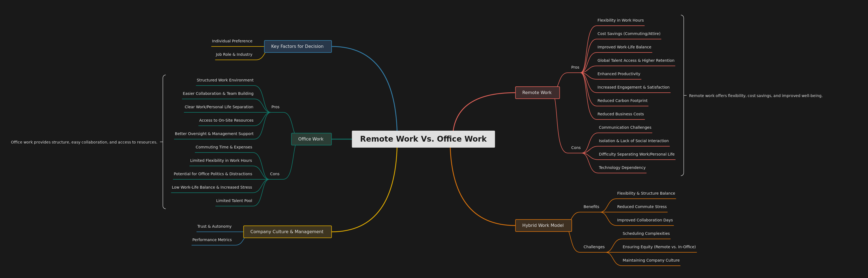Select the Trust & Autonomy node
The width and height of the screenshot is (868, 278).
(x=215, y=226)
